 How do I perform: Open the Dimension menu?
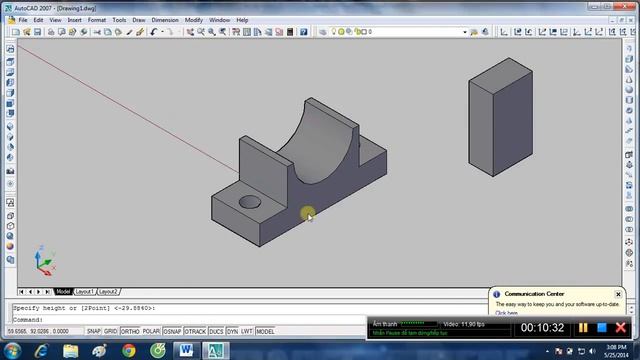pyautogui.click(x=165, y=20)
